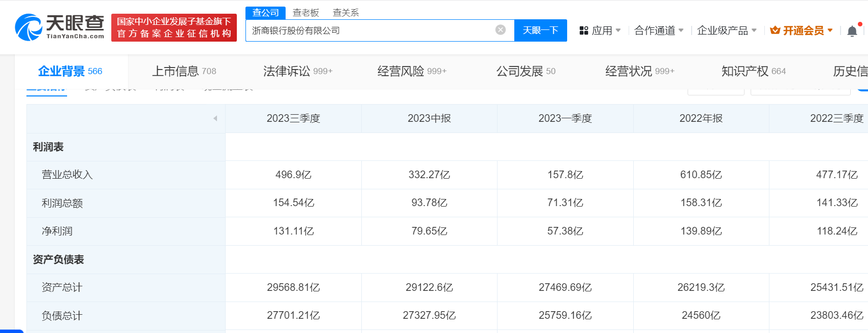Image resolution: width=868 pixels, height=333 pixels.
Task: Open the notification bell
Action: pos(852,31)
